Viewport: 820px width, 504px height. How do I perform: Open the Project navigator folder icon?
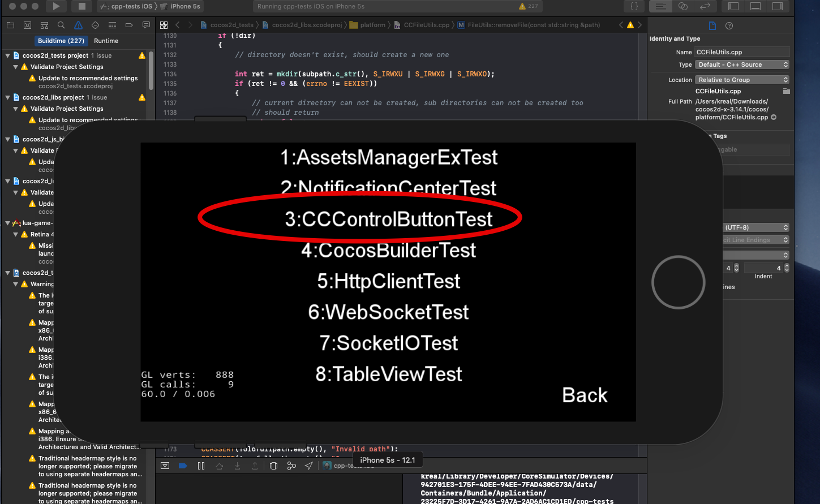[10, 25]
